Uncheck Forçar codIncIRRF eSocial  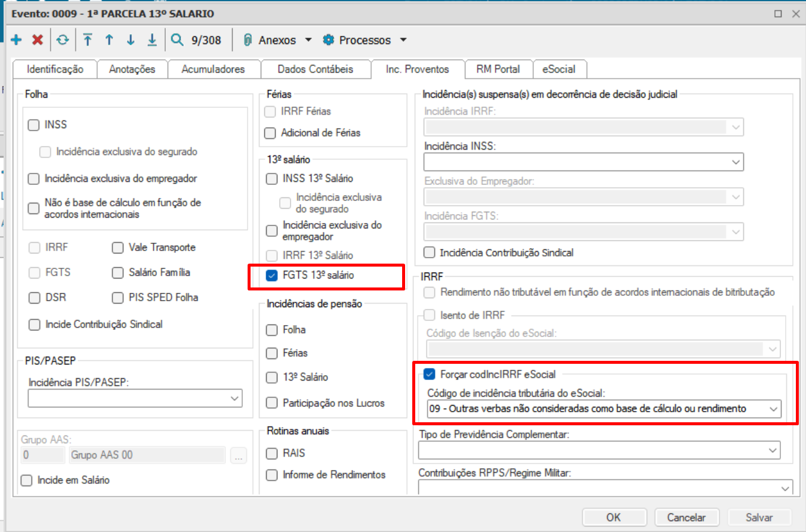coord(429,375)
